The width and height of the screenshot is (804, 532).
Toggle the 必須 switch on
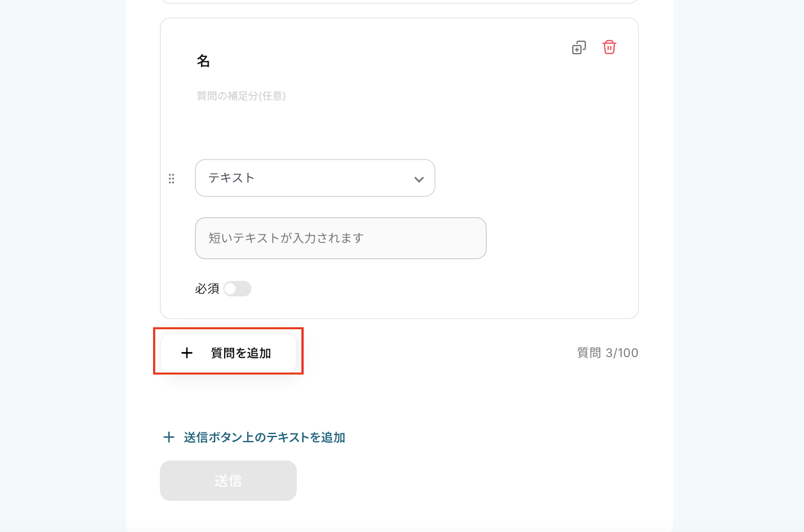[237, 289]
